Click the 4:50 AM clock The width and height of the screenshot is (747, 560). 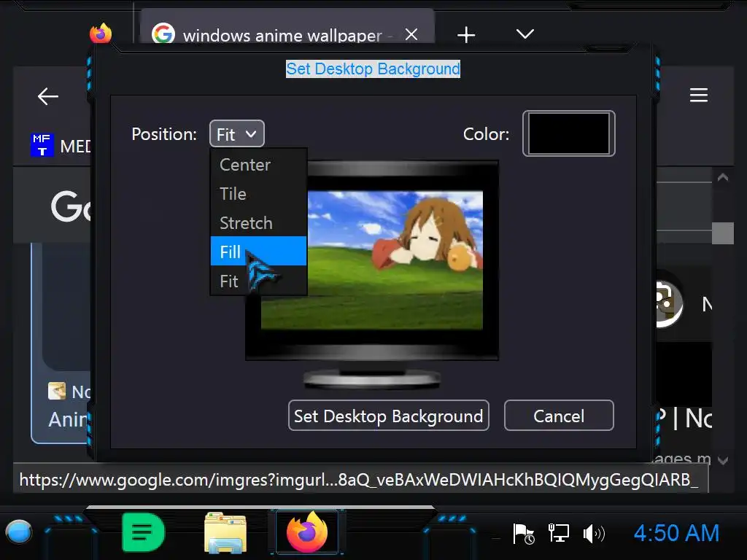[x=676, y=533]
